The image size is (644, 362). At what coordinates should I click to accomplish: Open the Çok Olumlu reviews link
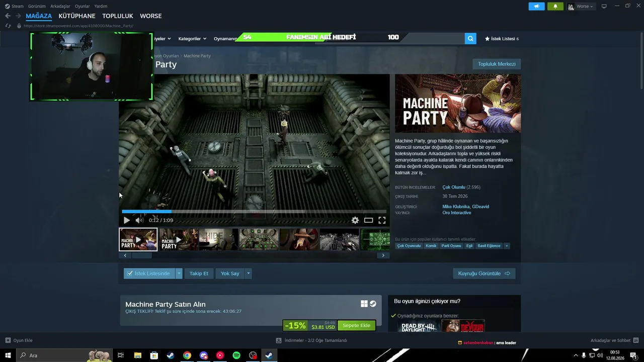[x=454, y=187]
